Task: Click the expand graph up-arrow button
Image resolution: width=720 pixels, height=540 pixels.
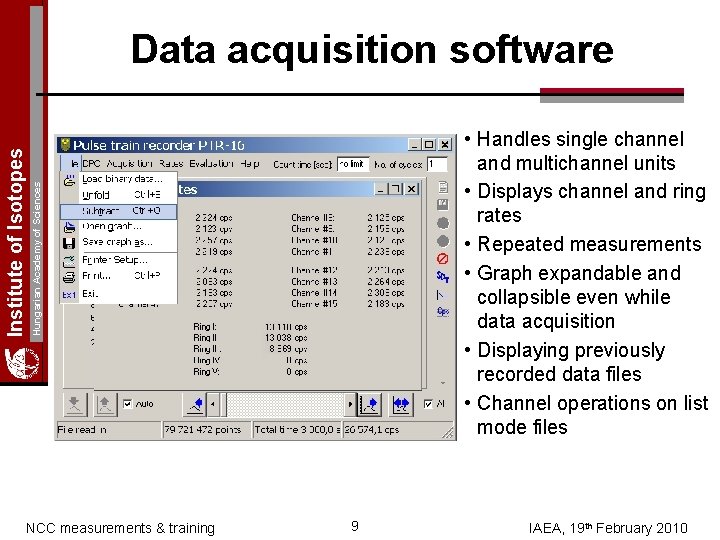Action: (105, 404)
